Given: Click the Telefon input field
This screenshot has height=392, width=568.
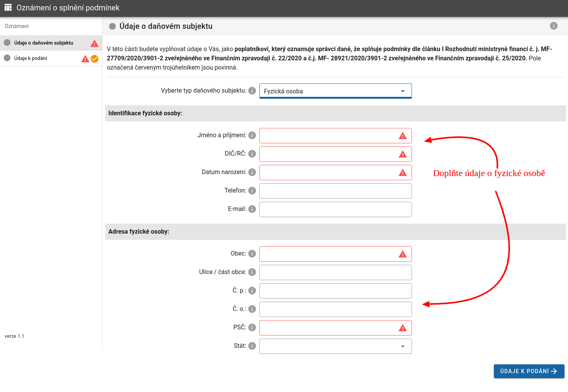Looking at the screenshot, I should click(x=335, y=191).
